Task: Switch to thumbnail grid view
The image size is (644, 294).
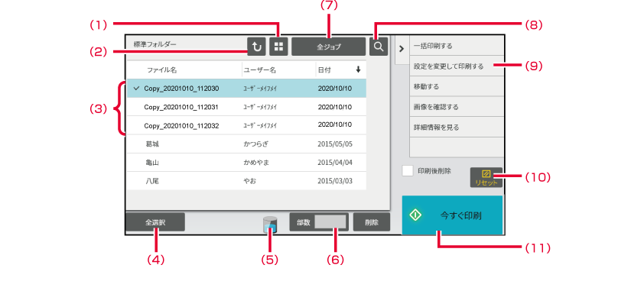Action: point(279,47)
